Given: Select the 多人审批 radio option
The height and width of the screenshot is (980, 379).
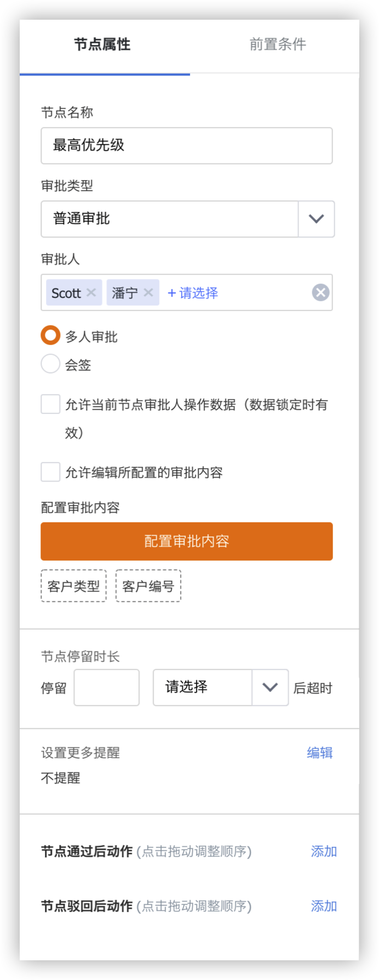Looking at the screenshot, I should (50, 336).
